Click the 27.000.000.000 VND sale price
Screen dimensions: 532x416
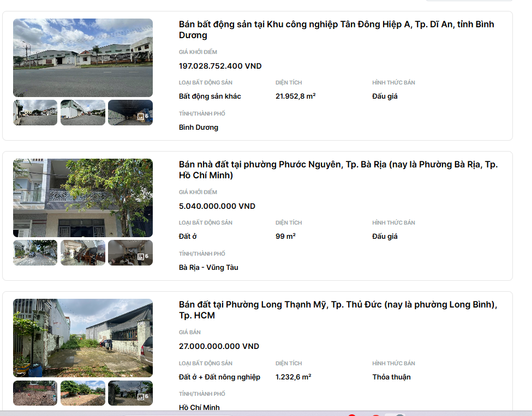(219, 346)
